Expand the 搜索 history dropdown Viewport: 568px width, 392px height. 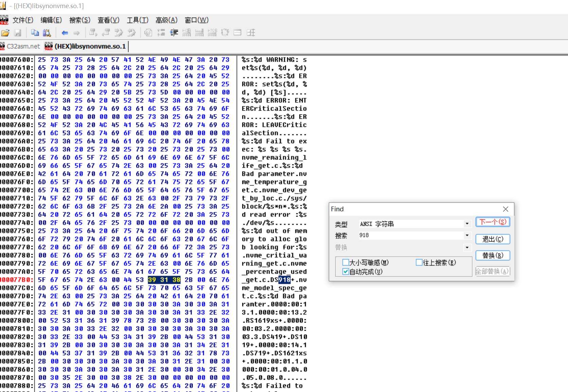click(467, 235)
